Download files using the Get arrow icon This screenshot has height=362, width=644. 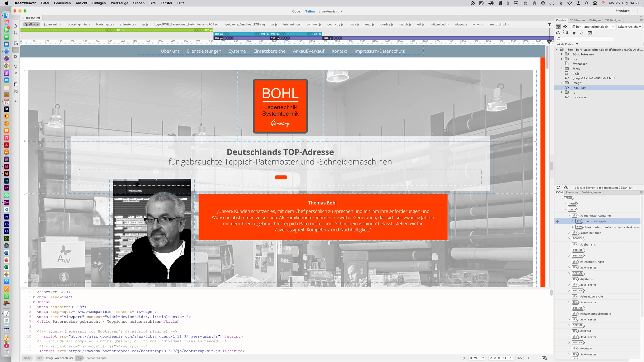click(x=567, y=32)
